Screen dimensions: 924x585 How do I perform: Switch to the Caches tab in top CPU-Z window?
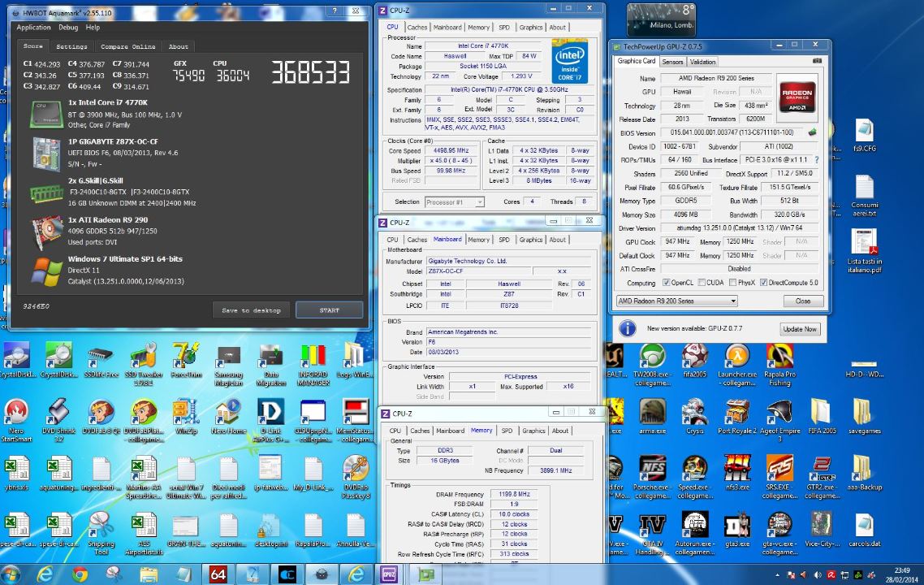coord(417,28)
